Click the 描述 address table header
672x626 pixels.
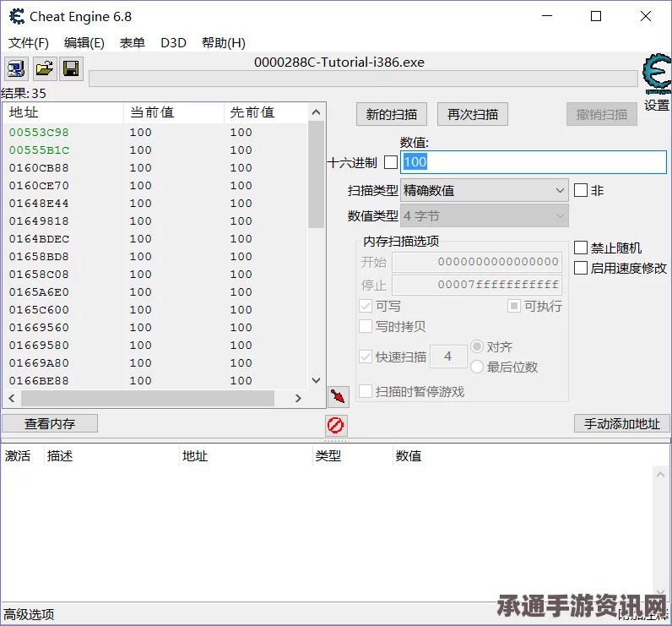point(111,456)
